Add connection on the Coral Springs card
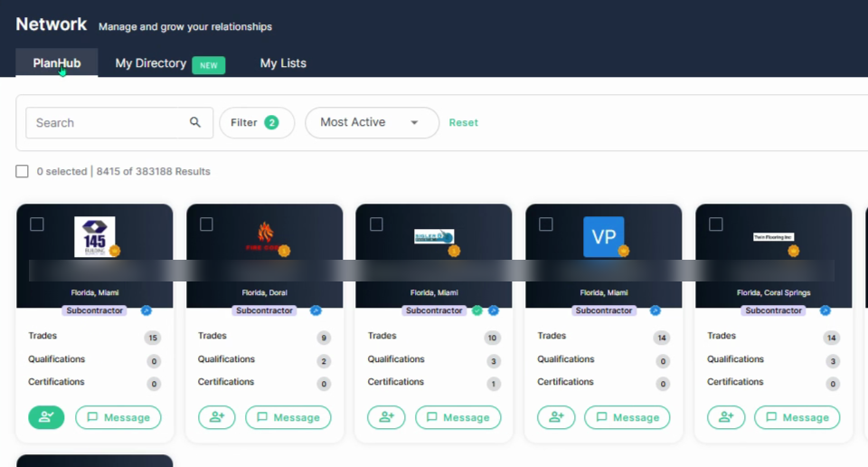The width and height of the screenshot is (868, 467). (x=726, y=417)
